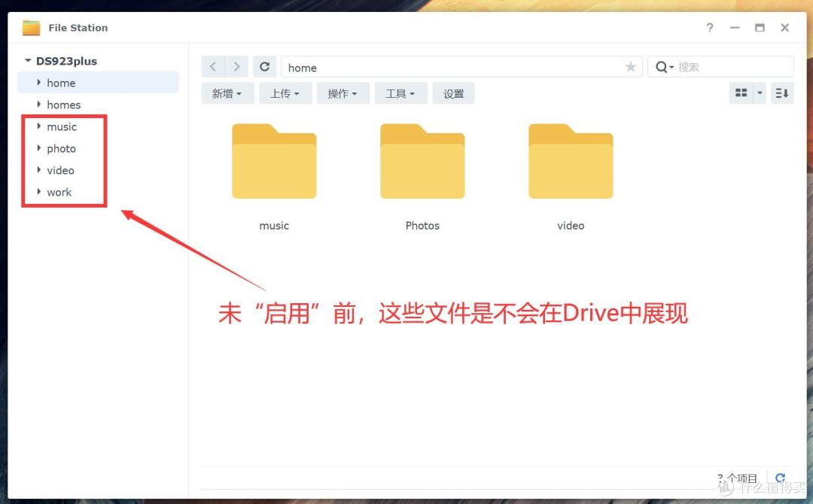Add home to favorites with star icon
813x504 pixels.
tap(631, 67)
